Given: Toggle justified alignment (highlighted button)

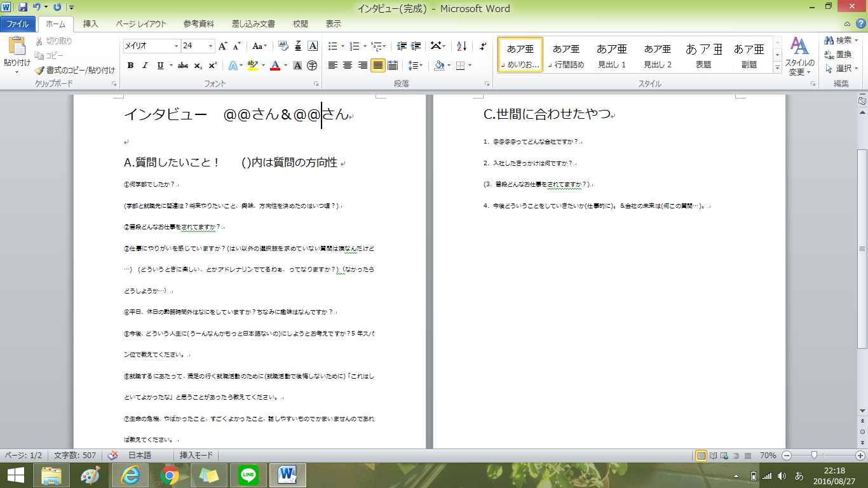Looking at the screenshot, I should (x=378, y=65).
